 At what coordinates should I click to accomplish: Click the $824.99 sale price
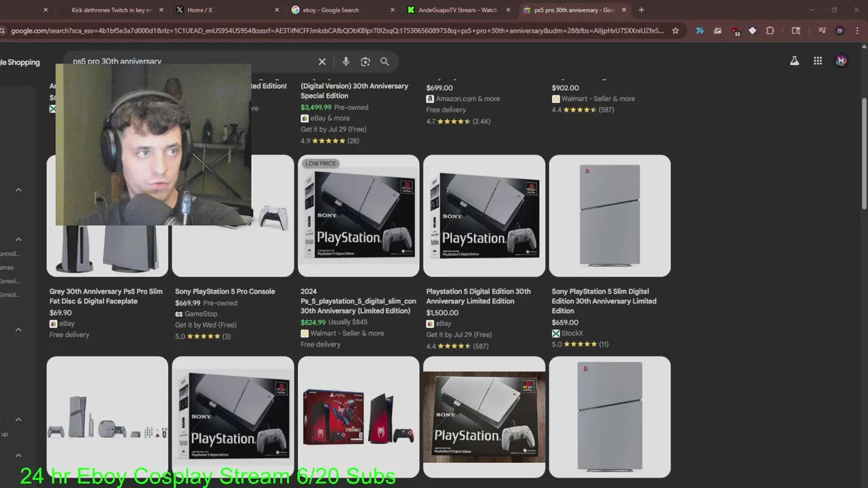[313, 323]
